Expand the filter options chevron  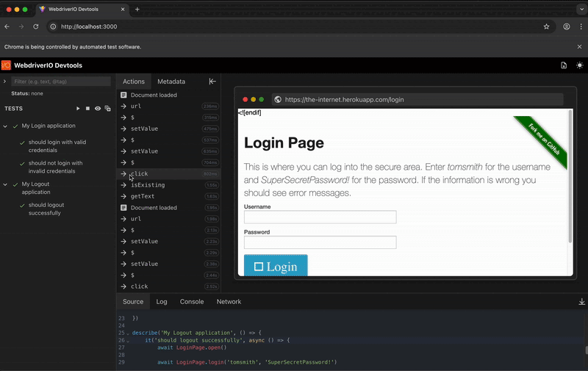coord(4,82)
